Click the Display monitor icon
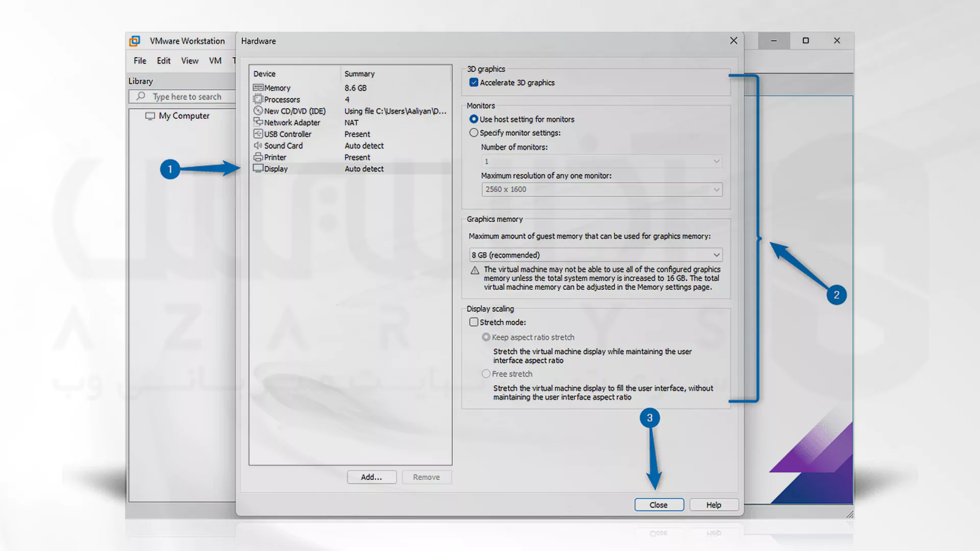 coord(258,168)
